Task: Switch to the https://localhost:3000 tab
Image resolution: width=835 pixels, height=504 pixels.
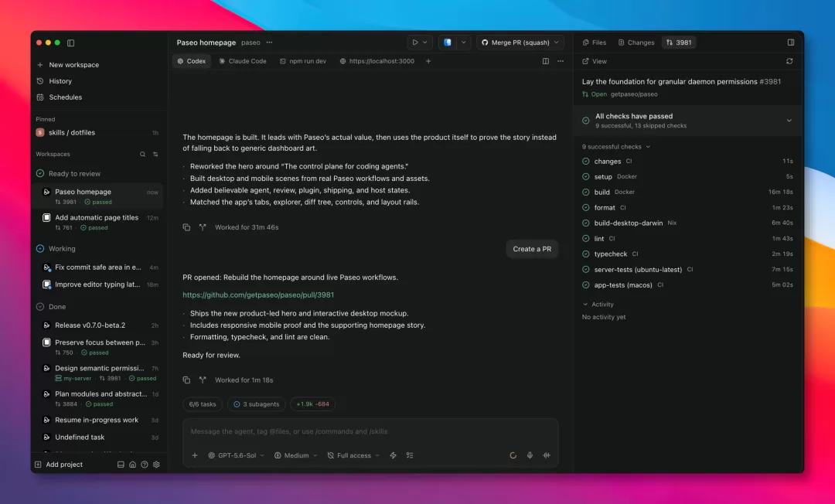Action: pyautogui.click(x=377, y=61)
